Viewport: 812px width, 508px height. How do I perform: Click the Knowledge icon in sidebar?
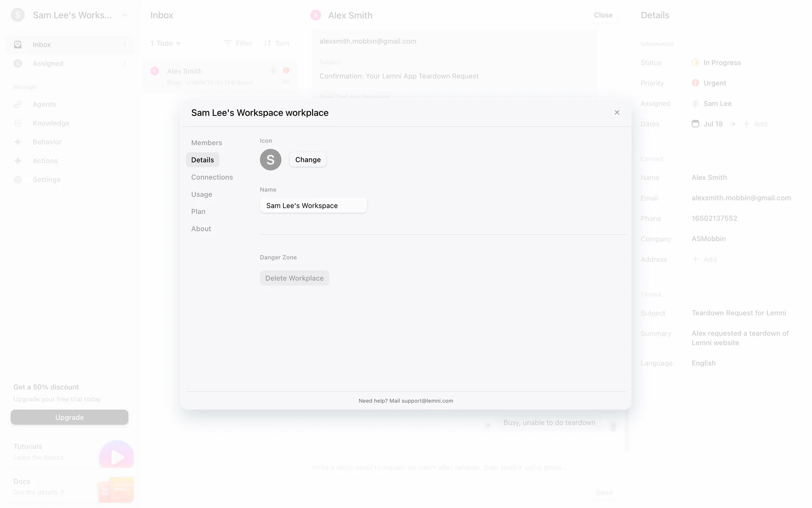coord(18,123)
